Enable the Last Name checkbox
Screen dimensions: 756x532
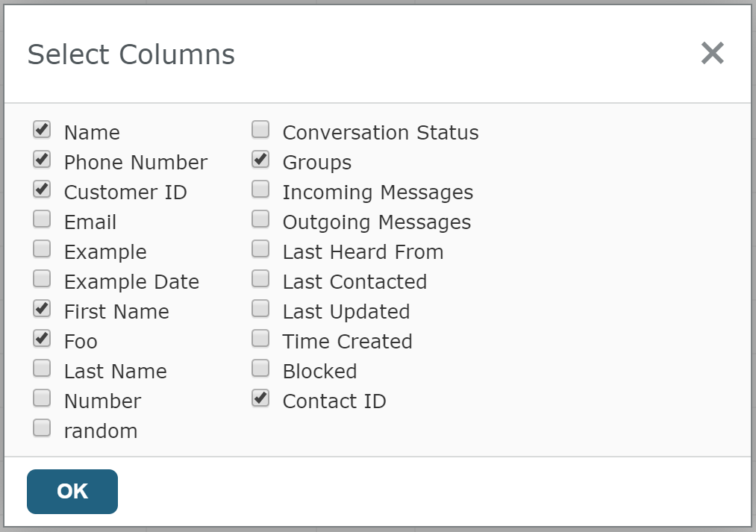click(42, 369)
